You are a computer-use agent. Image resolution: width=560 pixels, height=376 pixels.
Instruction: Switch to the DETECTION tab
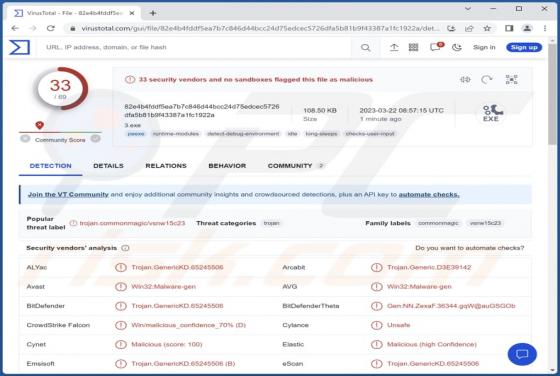[x=51, y=166]
